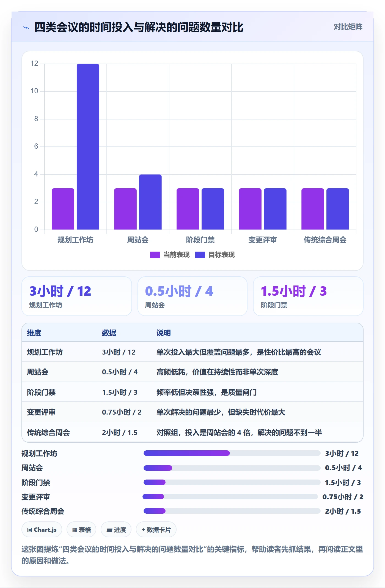
Task: Click 0.75小时 / 2 table cell
Action: [x=122, y=412]
